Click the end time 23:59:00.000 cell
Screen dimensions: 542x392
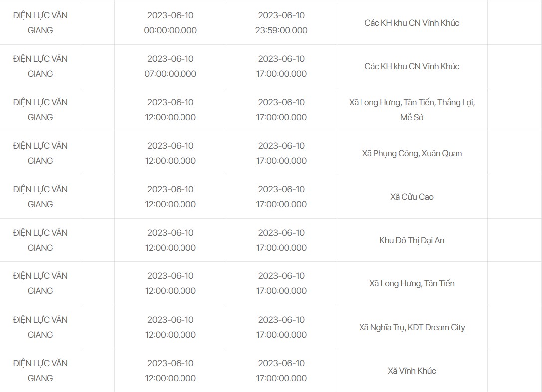(x=281, y=23)
